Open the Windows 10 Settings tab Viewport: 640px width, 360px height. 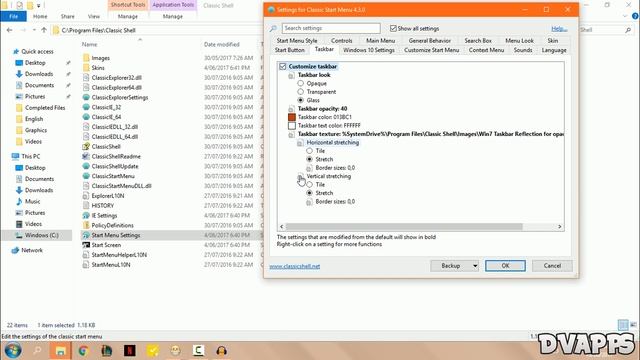[369, 50]
